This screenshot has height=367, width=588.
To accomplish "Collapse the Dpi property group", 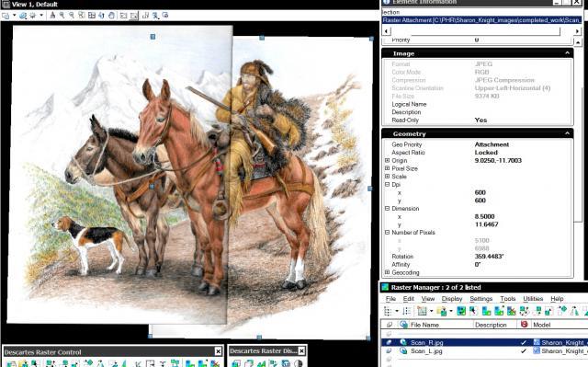I will [x=388, y=184].
